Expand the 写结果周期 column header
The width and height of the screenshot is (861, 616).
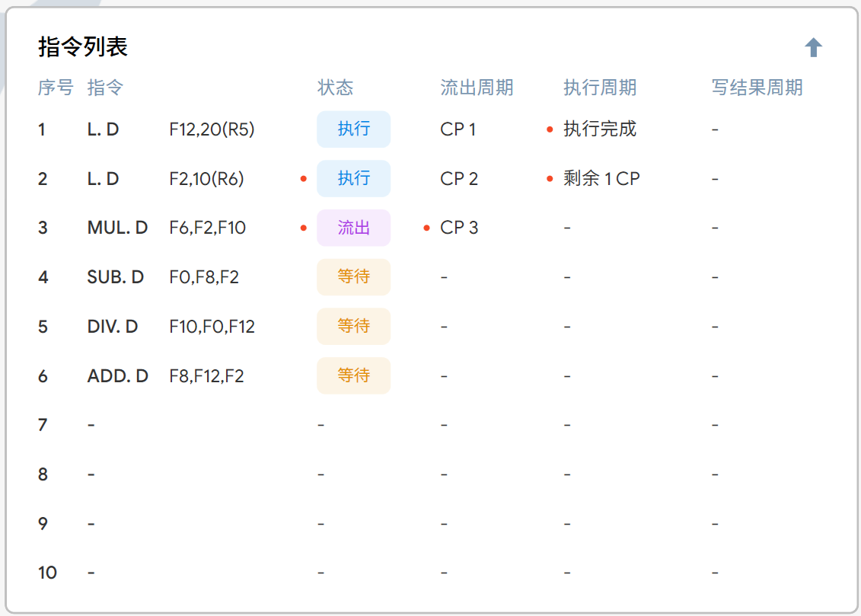point(757,88)
